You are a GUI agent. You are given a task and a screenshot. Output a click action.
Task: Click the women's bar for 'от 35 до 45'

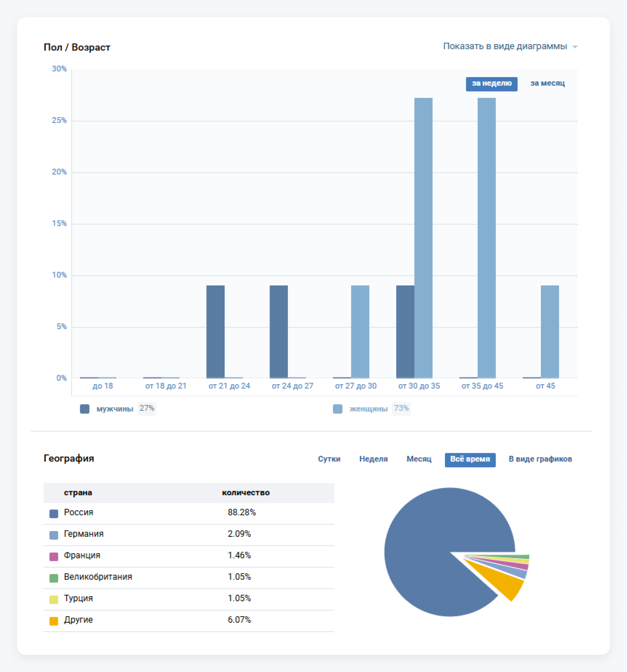click(x=486, y=238)
